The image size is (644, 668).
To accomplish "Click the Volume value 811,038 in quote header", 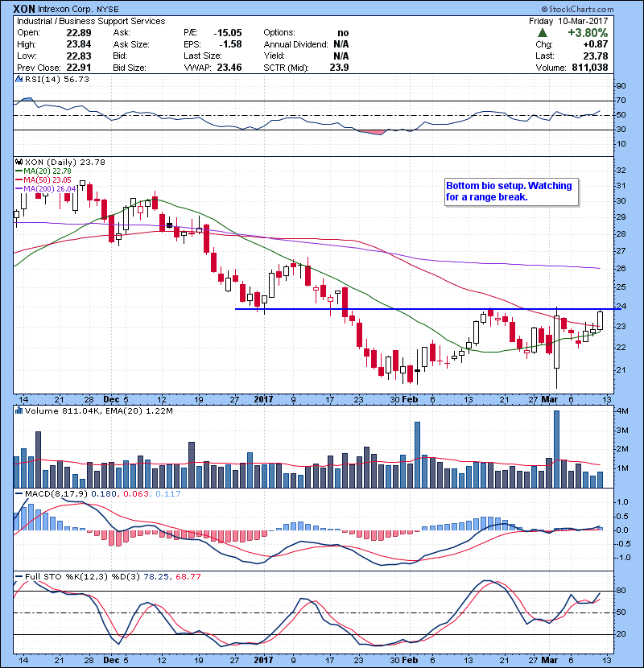I will pyautogui.click(x=590, y=68).
